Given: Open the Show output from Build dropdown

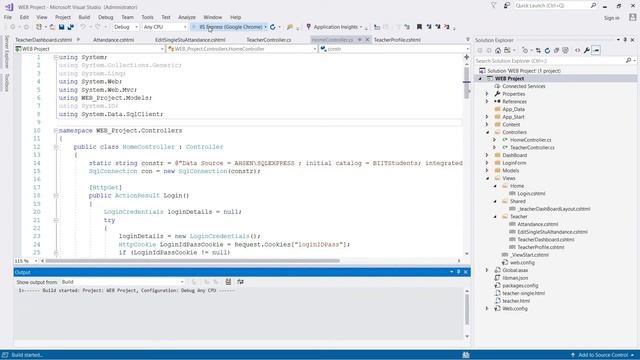Looking at the screenshot, I should (122, 282).
